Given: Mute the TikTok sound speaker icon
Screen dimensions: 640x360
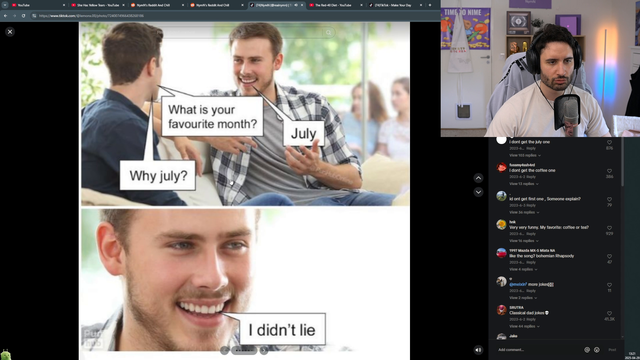Looking at the screenshot, I should (478, 350).
